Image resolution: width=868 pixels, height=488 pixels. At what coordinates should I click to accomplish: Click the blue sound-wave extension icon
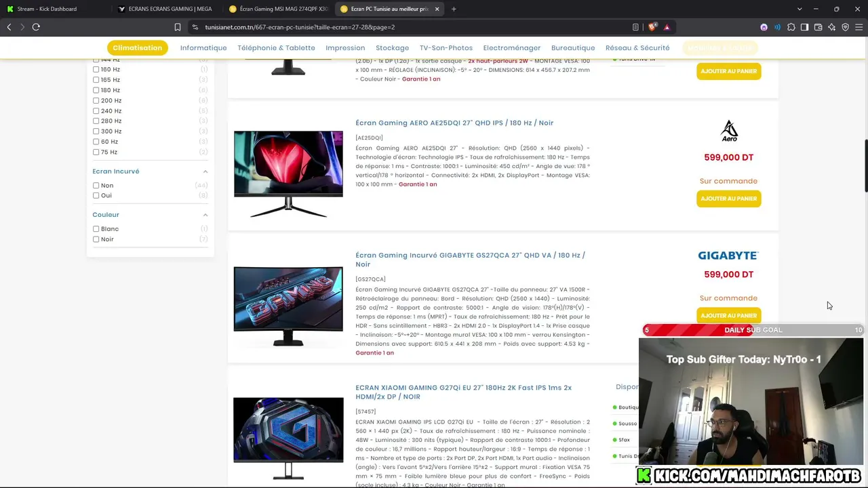[x=777, y=27]
